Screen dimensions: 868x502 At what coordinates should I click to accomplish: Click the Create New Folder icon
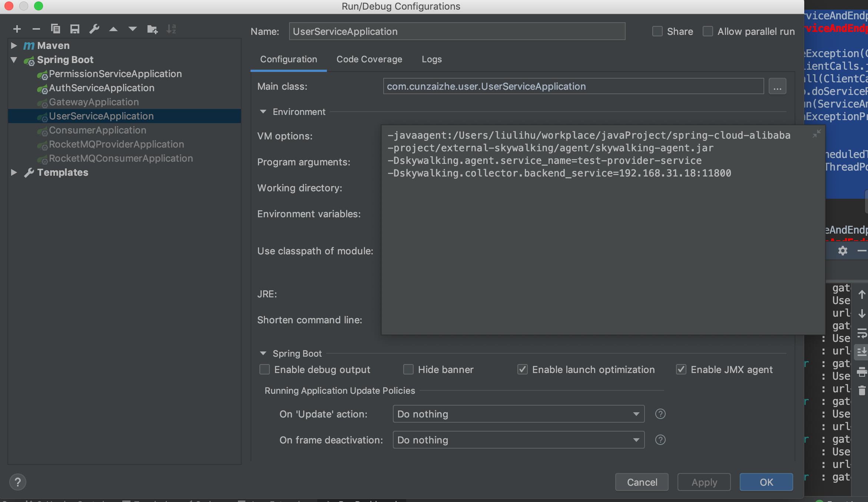(152, 29)
